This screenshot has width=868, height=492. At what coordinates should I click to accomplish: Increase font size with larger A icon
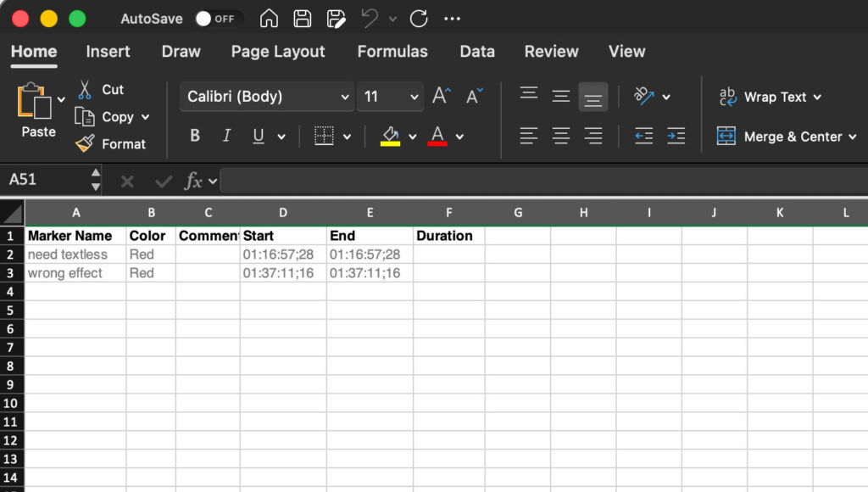click(442, 96)
